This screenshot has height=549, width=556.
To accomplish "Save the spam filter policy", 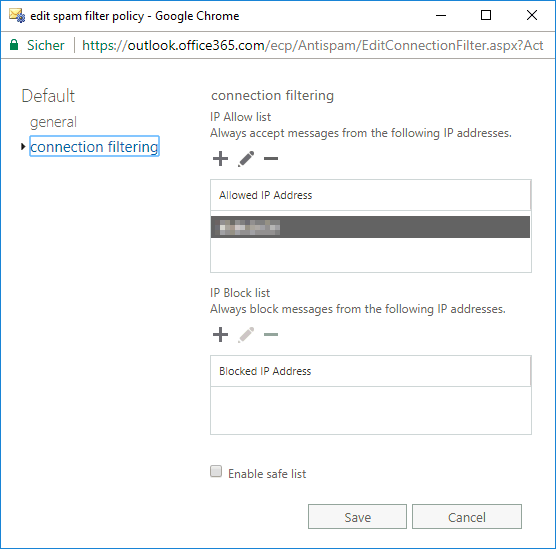I will (x=357, y=517).
